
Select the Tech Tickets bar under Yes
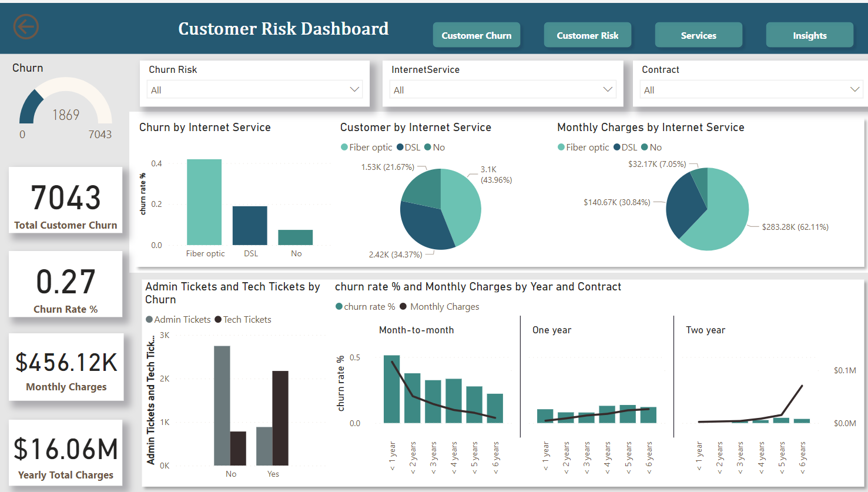click(x=280, y=418)
